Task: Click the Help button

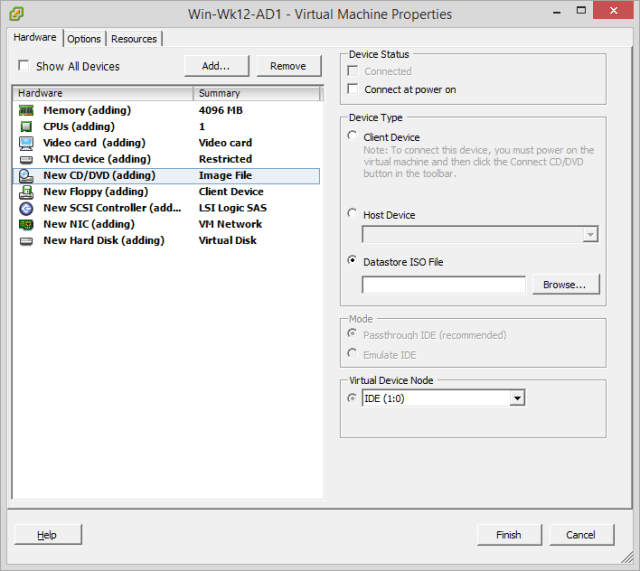Action: (x=48, y=535)
